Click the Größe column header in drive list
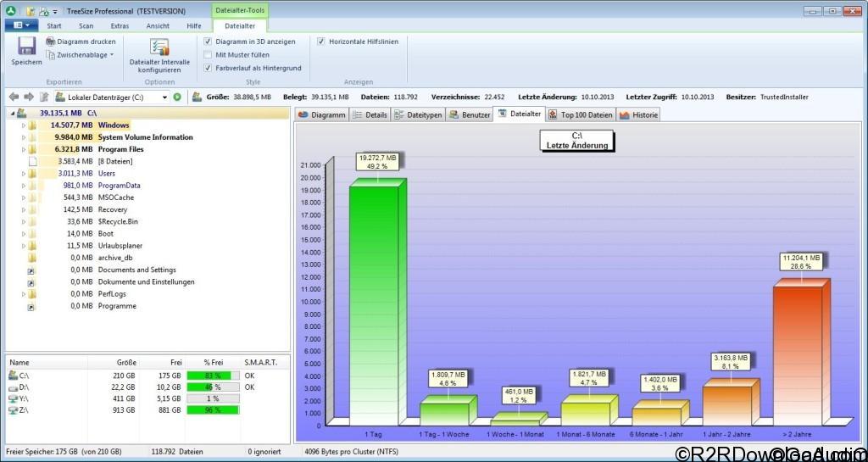Image resolution: width=868 pixels, height=462 pixels. point(113,363)
